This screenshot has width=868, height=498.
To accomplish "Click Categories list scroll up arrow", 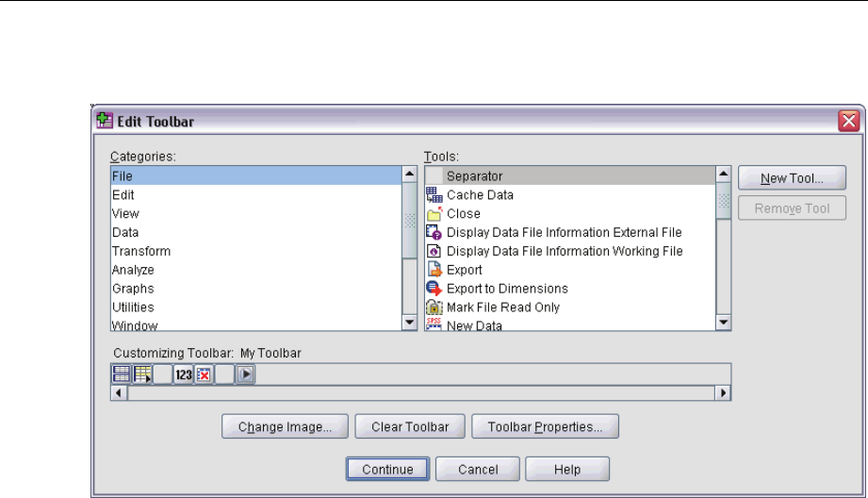I will coord(410,174).
